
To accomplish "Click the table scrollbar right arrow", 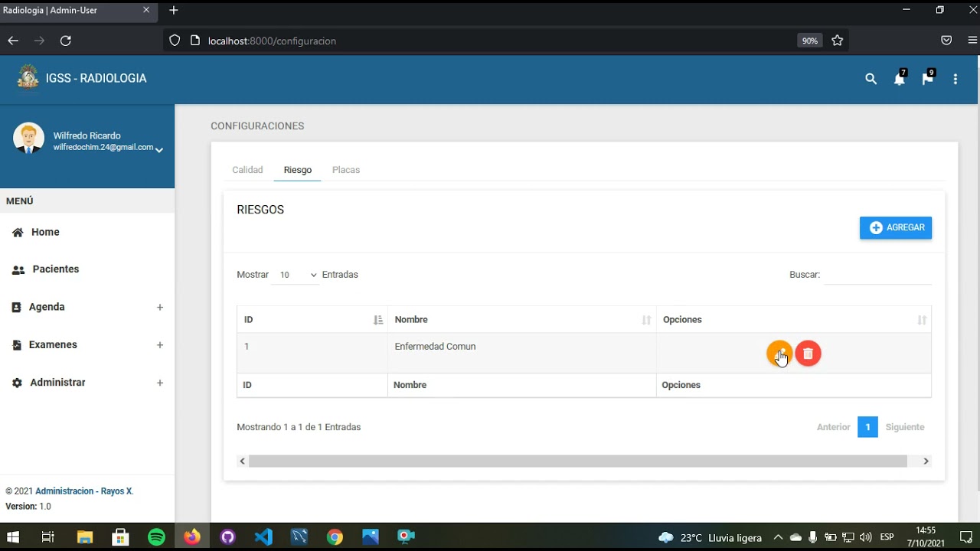I will coord(926,461).
